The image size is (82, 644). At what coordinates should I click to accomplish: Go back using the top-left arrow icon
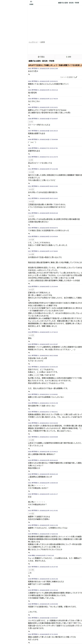point(31,2)
